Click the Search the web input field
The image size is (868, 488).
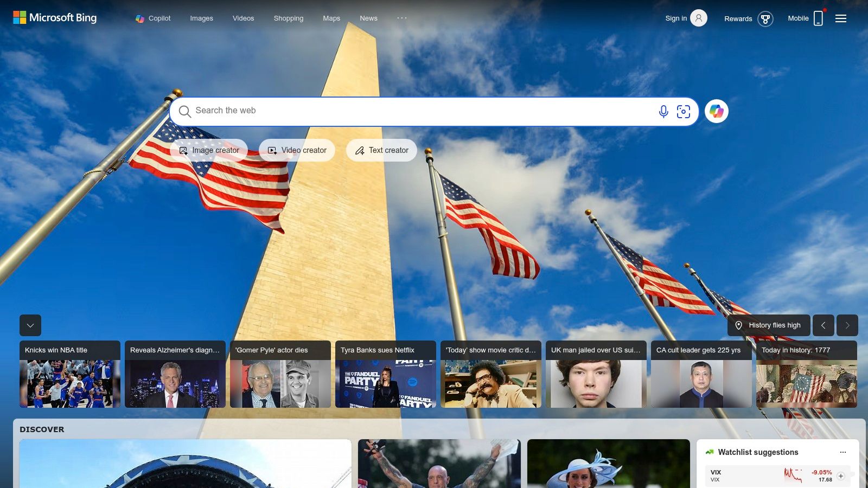tap(423, 111)
